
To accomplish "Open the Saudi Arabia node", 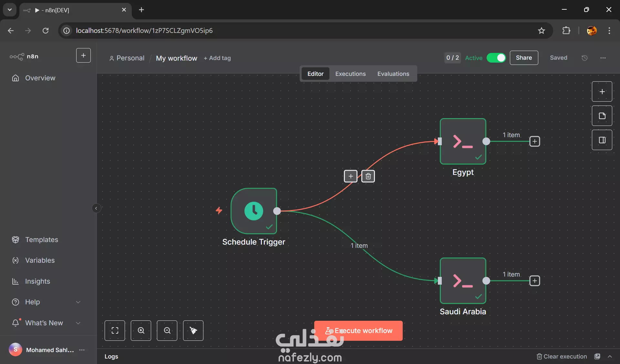I will pyautogui.click(x=463, y=281).
